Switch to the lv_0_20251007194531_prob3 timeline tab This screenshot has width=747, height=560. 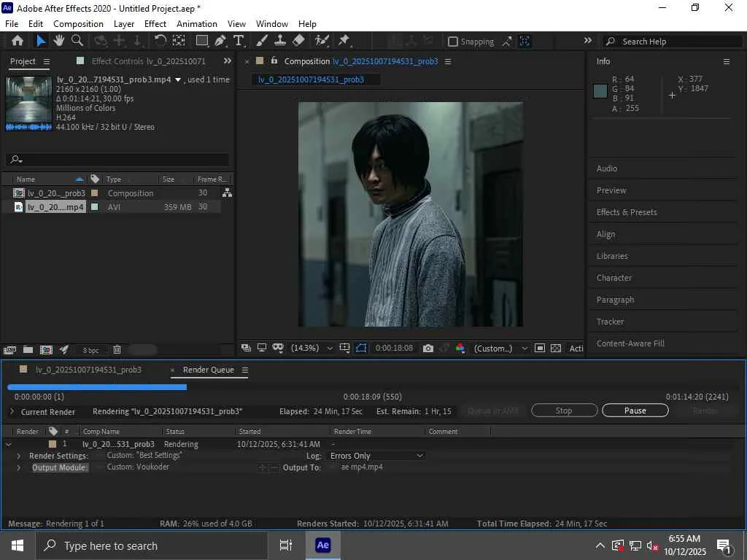[x=88, y=370]
